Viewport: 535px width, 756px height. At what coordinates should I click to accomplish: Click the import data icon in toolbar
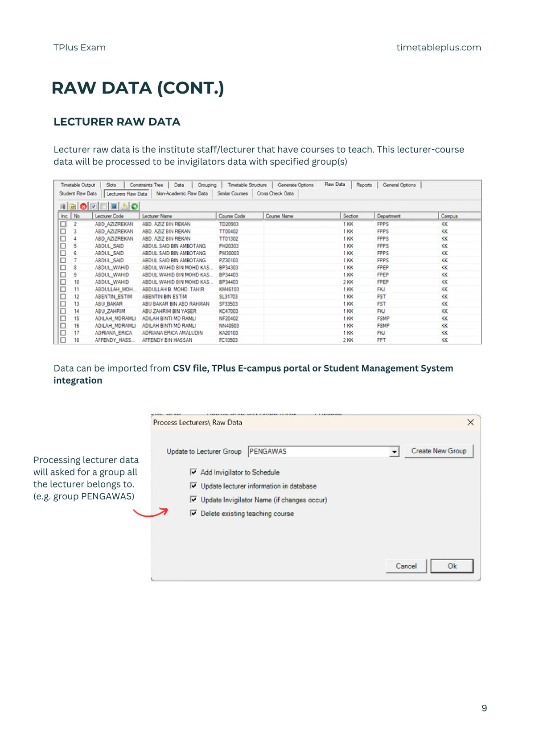coord(124,206)
